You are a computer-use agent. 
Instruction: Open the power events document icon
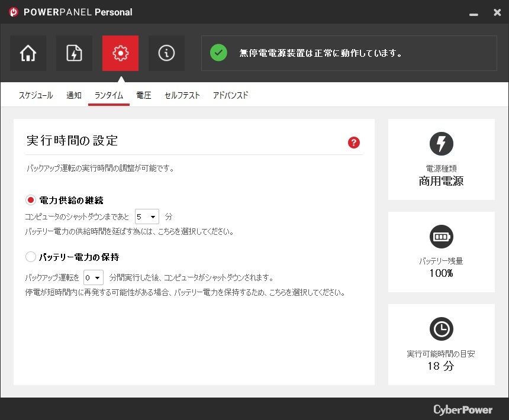[x=74, y=53]
